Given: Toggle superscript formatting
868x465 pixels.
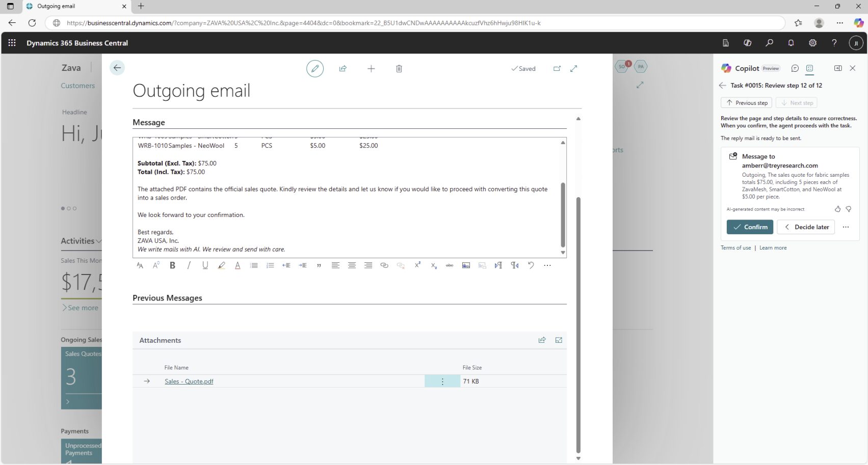Looking at the screenshot, I should click(417, 265).
